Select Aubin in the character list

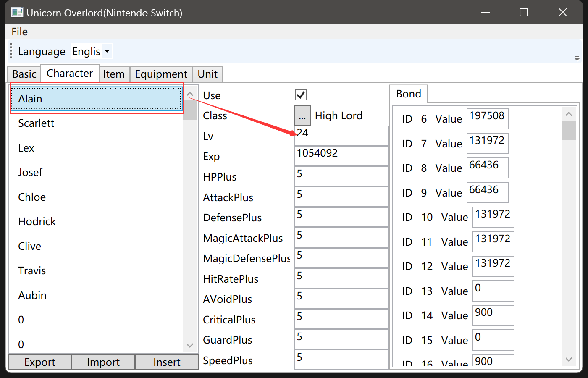pos(97,295)
